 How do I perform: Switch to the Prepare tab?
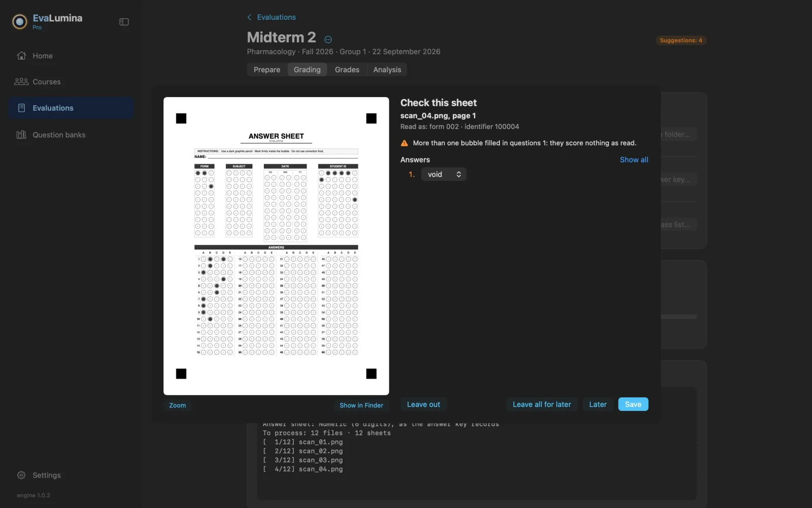click(267, 70)
